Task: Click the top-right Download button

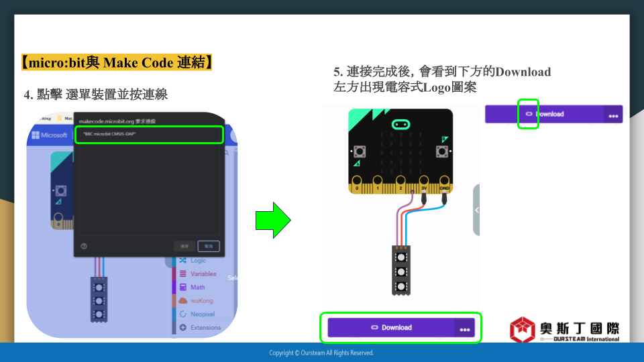Action: pos(544,114)
